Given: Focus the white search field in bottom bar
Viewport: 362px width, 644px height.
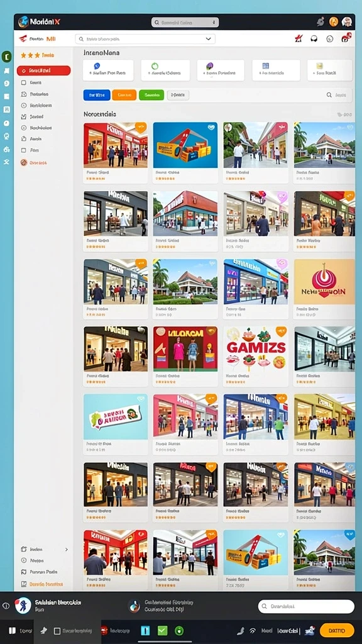Looking at the screenshot, I should [x=306, y=606].
